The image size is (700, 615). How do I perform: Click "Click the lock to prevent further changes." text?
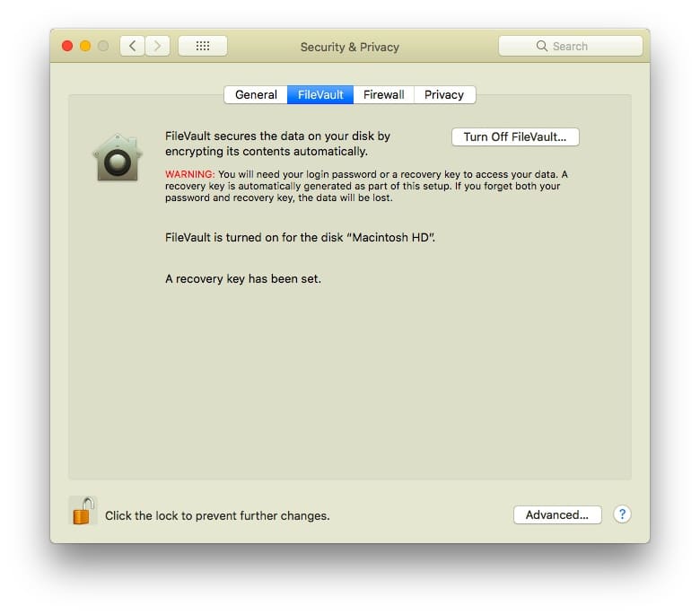tap(217, 516)
